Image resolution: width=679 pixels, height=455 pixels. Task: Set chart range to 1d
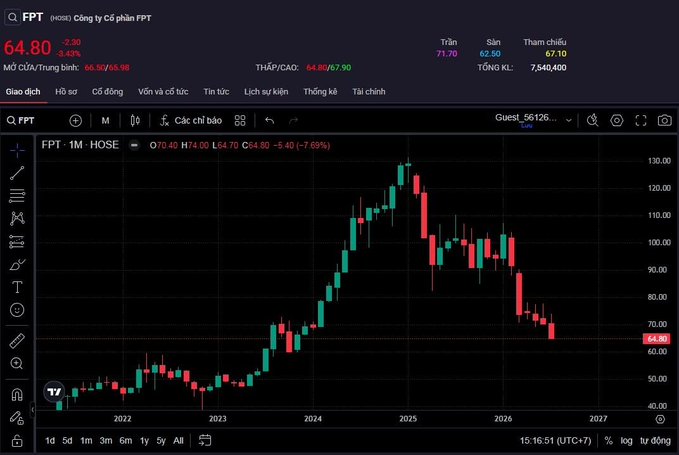click(50, 441)
